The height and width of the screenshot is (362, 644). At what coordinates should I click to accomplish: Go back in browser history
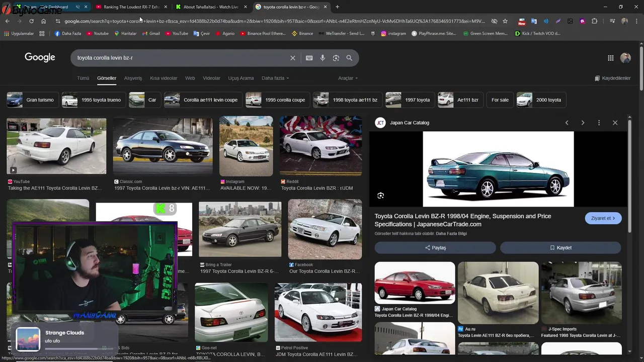[x=7, y=21]
